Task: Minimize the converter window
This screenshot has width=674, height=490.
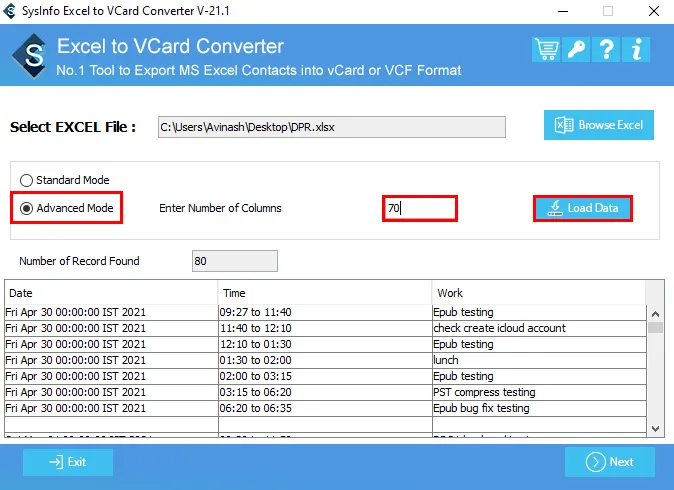Action: [x=563, y=11]
